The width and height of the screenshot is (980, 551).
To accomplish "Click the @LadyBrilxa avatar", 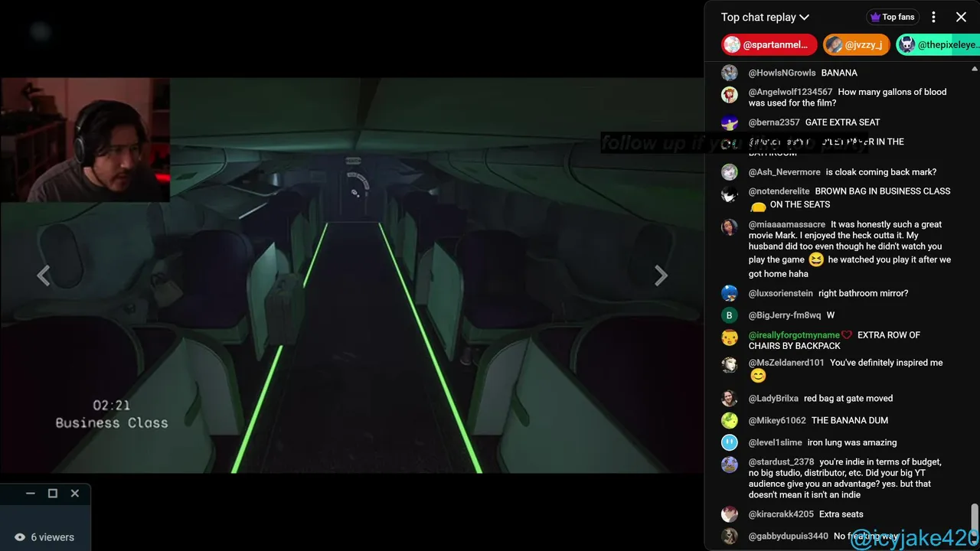I will click(730, 398).
